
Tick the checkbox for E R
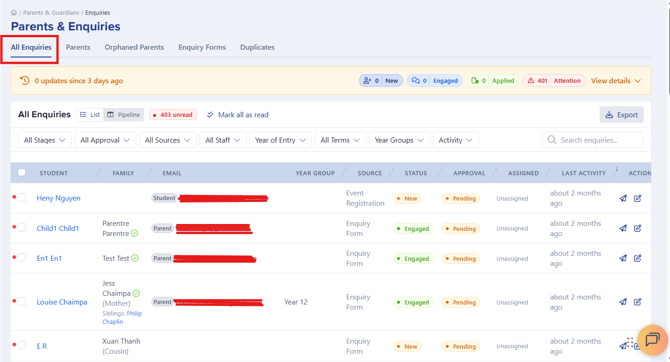[22, 345]
